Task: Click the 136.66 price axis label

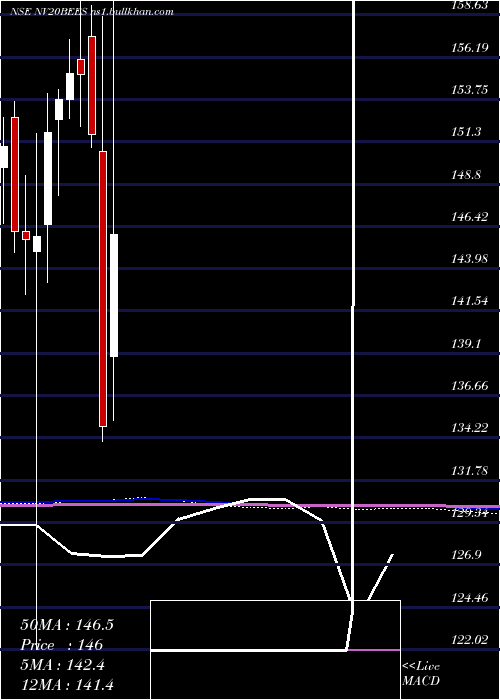Action: (470, 385)
